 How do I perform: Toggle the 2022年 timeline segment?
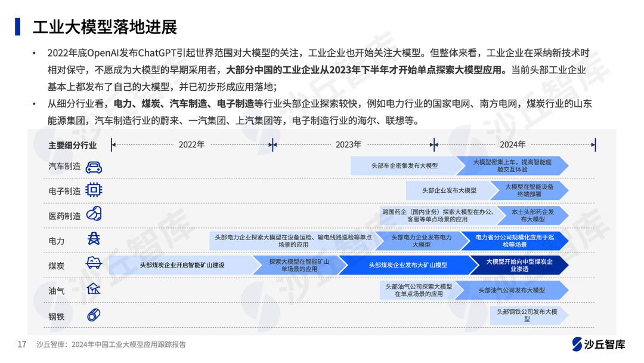point(191,144)
